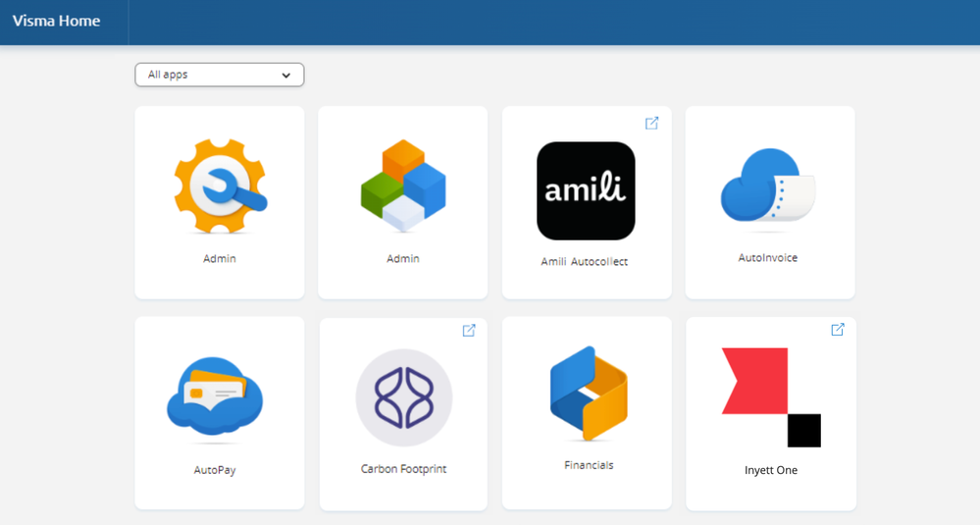Click the Amili Autocollect label
980x525 pixels.
[x=585, y=262]
